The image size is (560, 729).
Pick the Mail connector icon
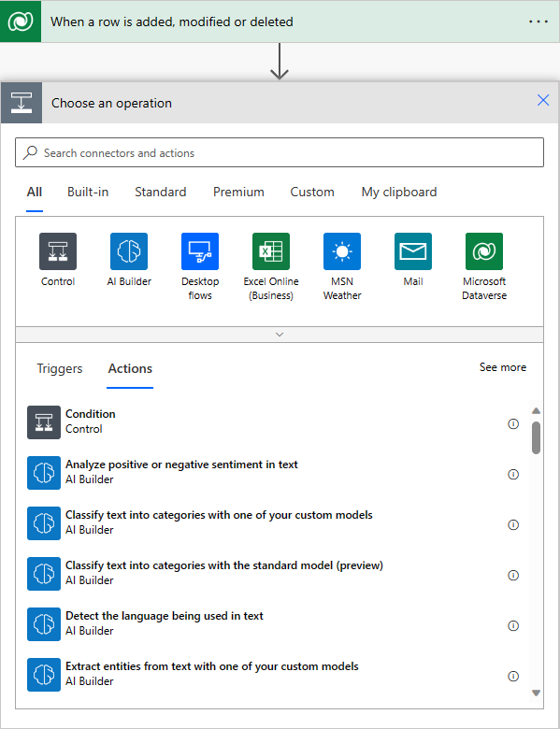(x=413, y=251)
